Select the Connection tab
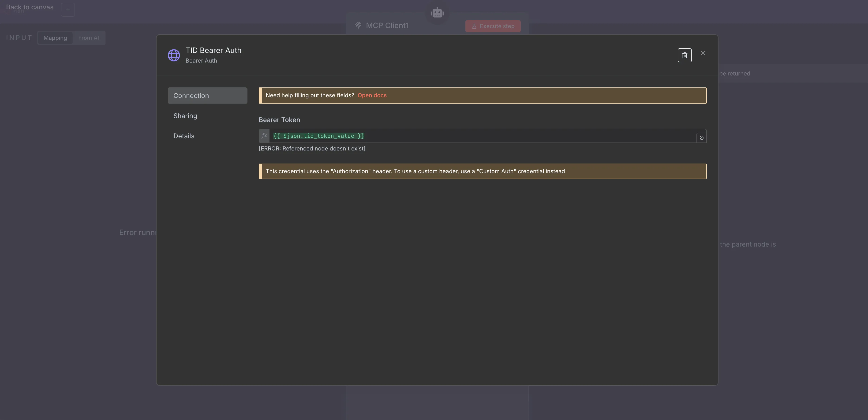868x420 pixels. [208, 96]
